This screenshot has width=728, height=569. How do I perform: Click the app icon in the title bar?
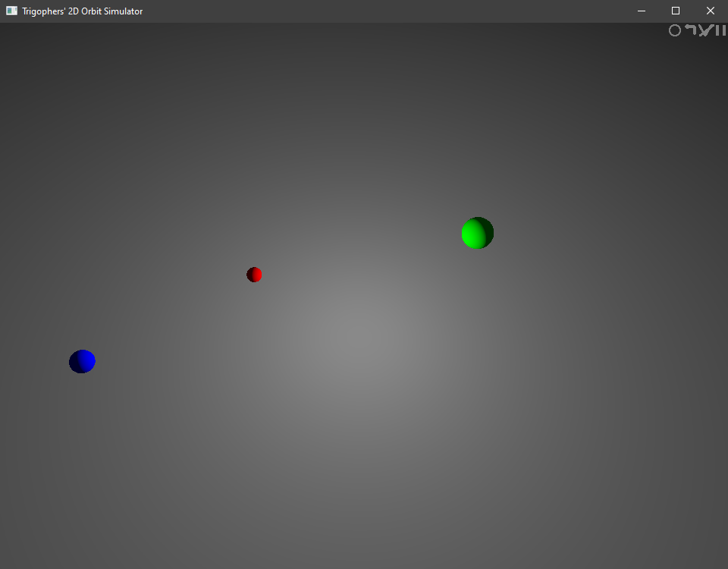click(x=11, y=11)
